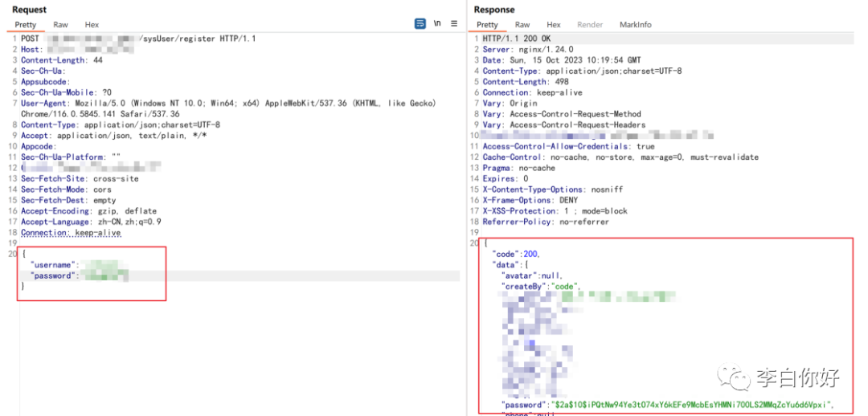
Task: Click the request Content-Type application/json header
Action: click(x=120, y=125)
